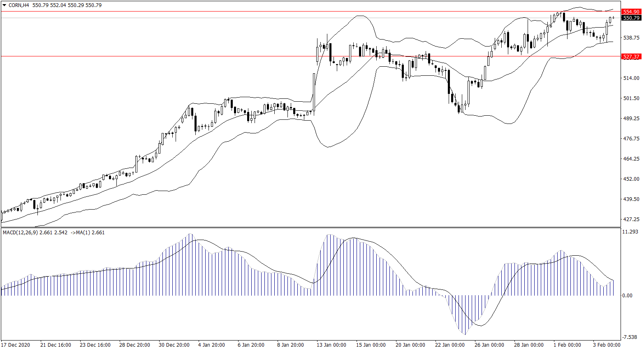Click the CORN,H4 symbol title text
644x350 pixels.
[x=19, y=5]
